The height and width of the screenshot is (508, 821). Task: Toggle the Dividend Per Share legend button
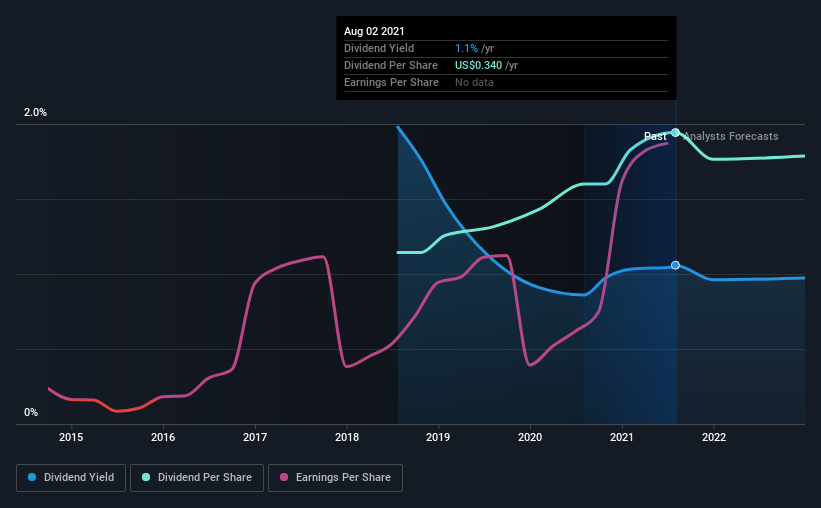click(x=197, y=478)
